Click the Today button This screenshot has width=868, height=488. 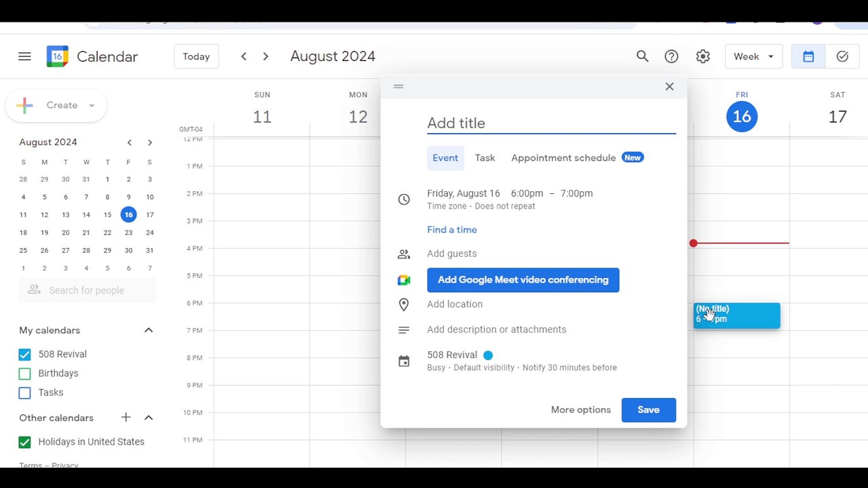click(x=196, y=57)
